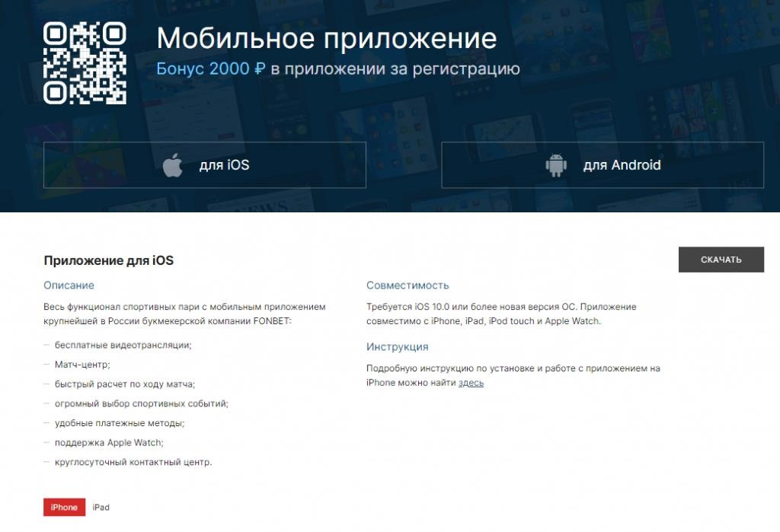
Task: Click the Apple logo icon
Action: click(x=173, y=165)
